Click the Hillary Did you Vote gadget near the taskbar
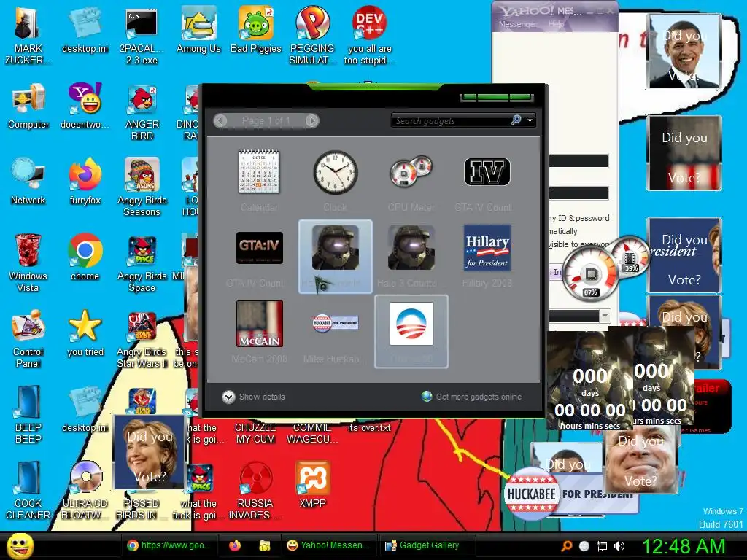This screenshot has width=747, height=560. [150, 452]
